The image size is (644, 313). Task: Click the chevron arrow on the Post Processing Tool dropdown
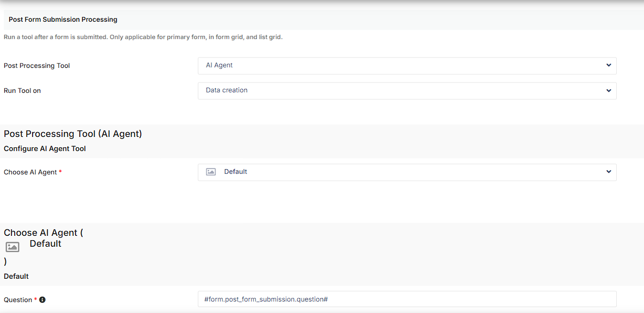[x=609, y=65]
